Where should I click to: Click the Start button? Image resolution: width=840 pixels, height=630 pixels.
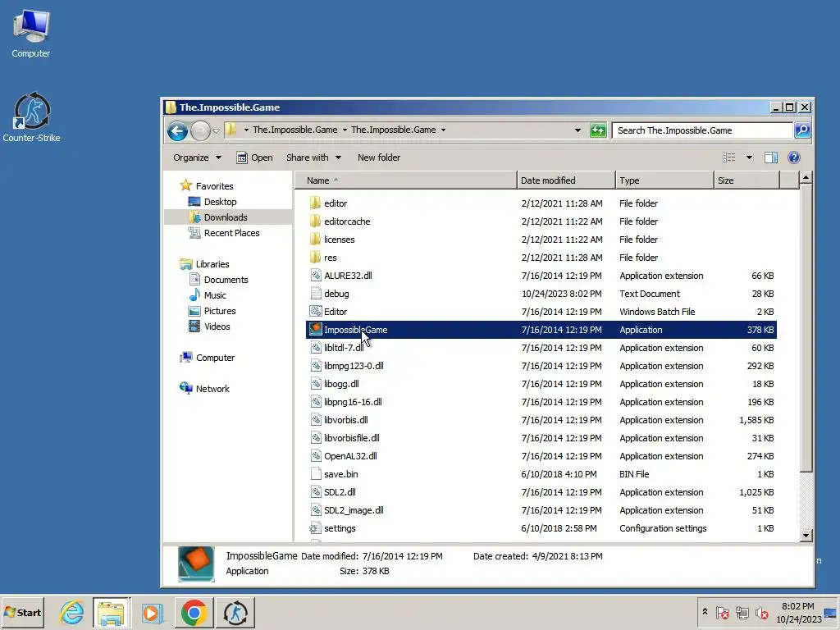22,613
